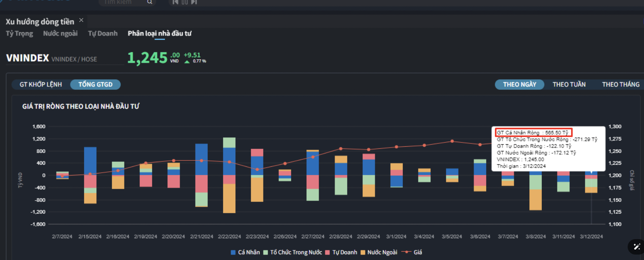Switch to the Tự Doanh tab
This screenshot has height=260, width=644.
point(103,33)
